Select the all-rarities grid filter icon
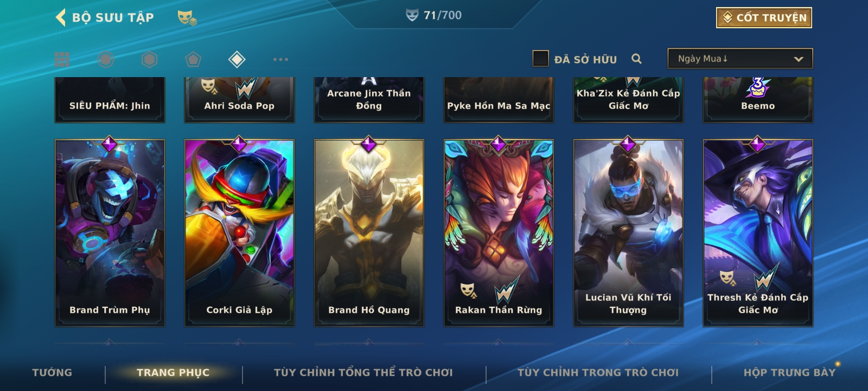 tap(62, 59)
